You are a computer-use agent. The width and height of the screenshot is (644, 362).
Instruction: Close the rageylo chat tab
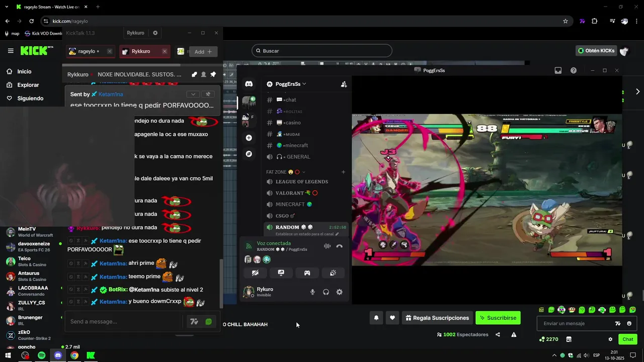point(110,51)
